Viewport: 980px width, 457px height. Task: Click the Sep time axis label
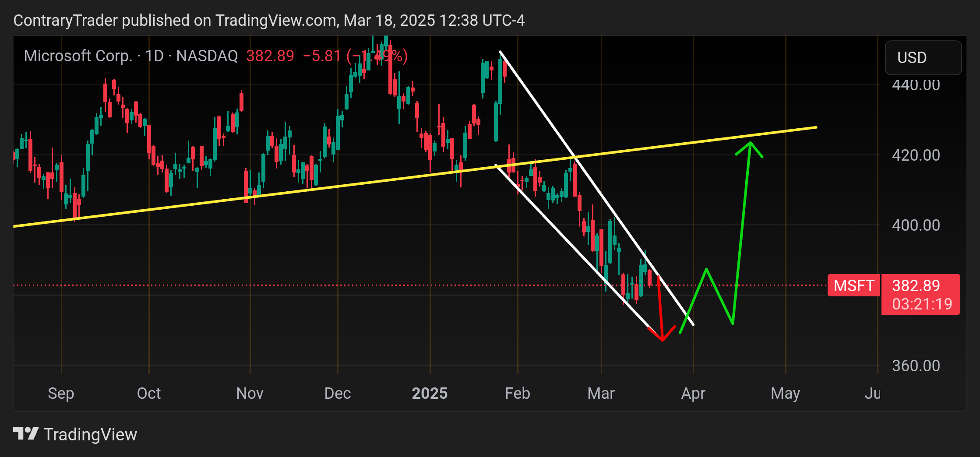pos(61,393)
